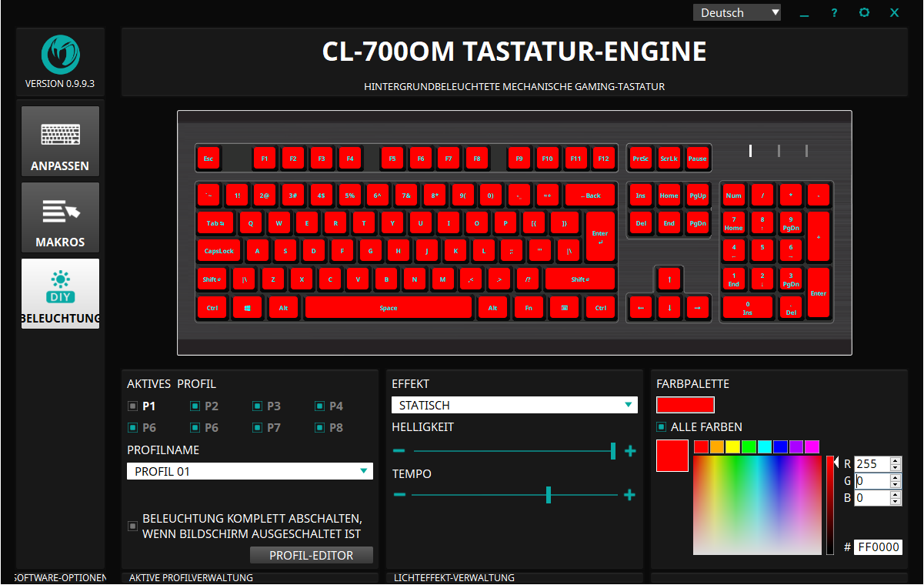Click the settings gear icon in title bar

tap(864, 12)
